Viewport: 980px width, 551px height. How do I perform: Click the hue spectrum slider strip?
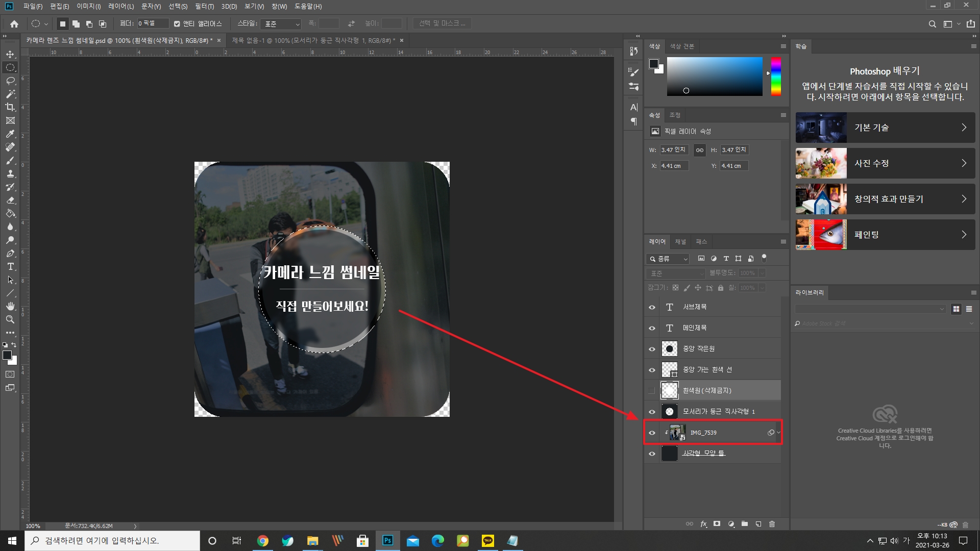(776, 77)
